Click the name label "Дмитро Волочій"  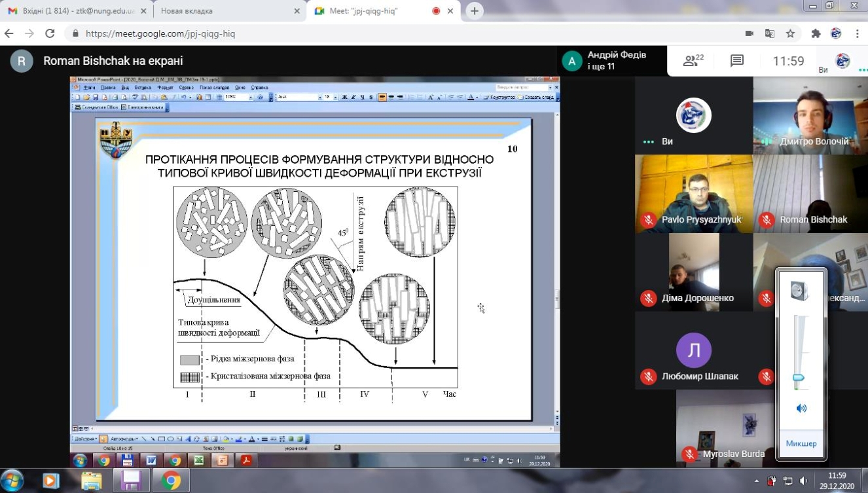pos(814,141)
